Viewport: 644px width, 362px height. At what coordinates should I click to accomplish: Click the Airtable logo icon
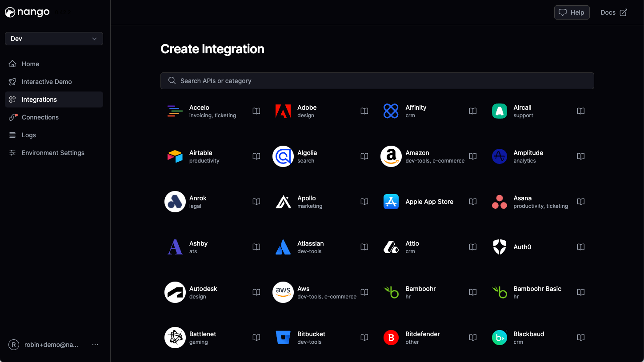click(175, 156)
